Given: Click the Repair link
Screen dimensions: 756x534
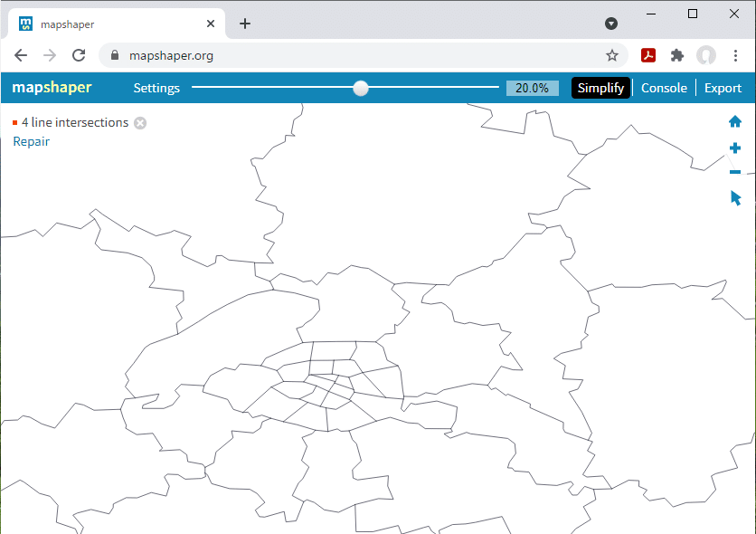Looking at the screenshot, I should (32, 141).
